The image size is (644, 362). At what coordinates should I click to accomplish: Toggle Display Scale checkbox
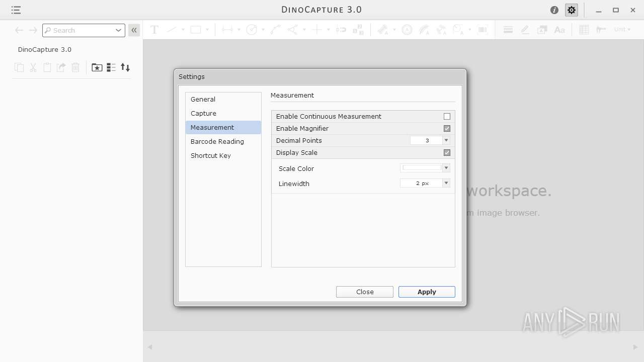447,152
